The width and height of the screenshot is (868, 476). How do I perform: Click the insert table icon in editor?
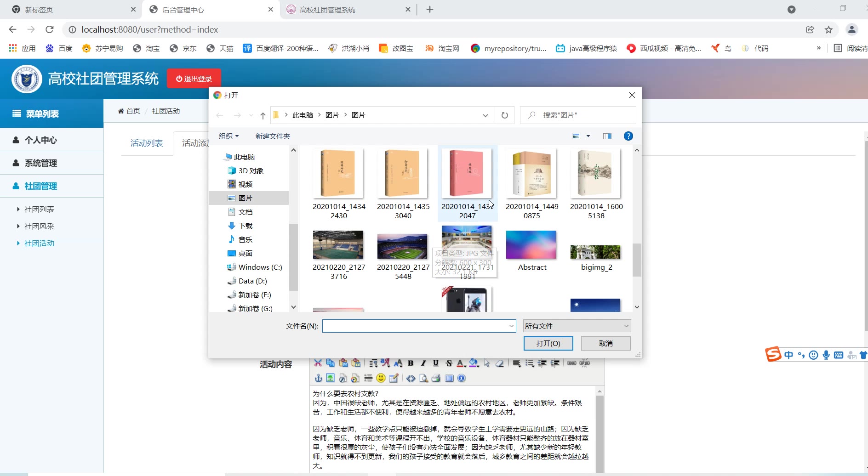(x=394, y=378)
